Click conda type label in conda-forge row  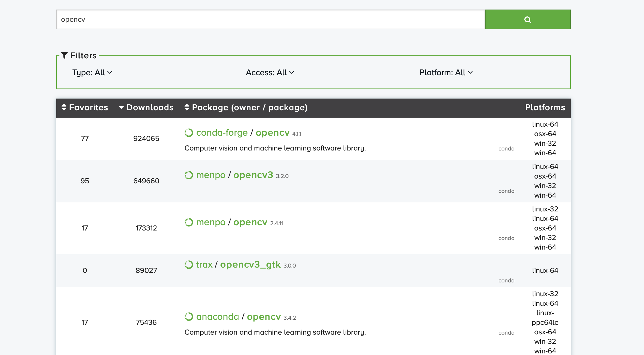506,149
